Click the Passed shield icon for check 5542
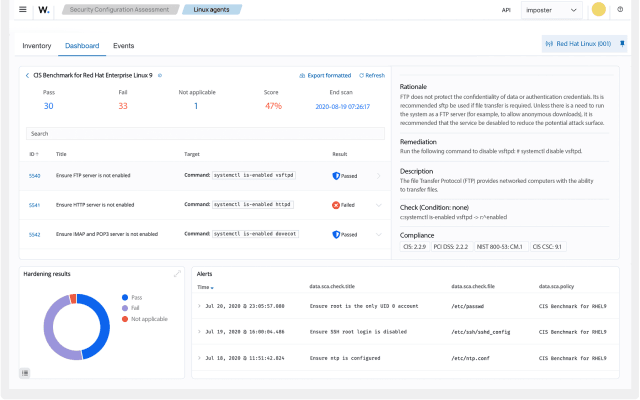The width and height of the screenshot is (640, 400). coord(336,235)
